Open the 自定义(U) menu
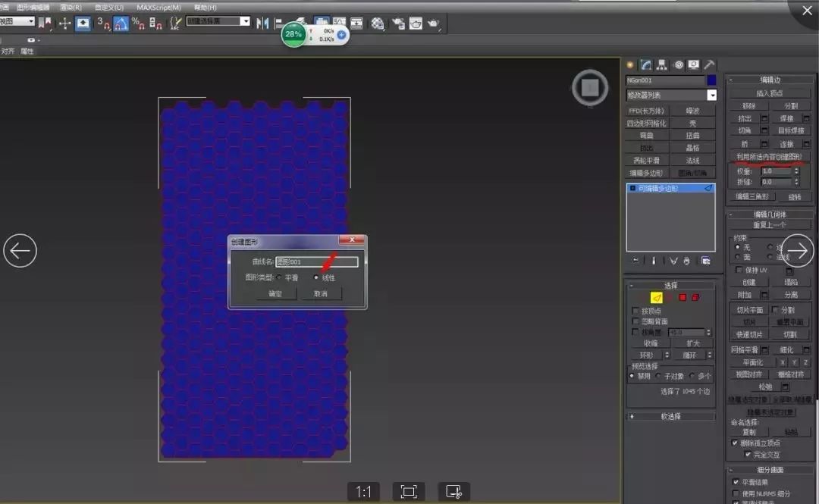This screenshot has height=504, width=819. point(109,8)
